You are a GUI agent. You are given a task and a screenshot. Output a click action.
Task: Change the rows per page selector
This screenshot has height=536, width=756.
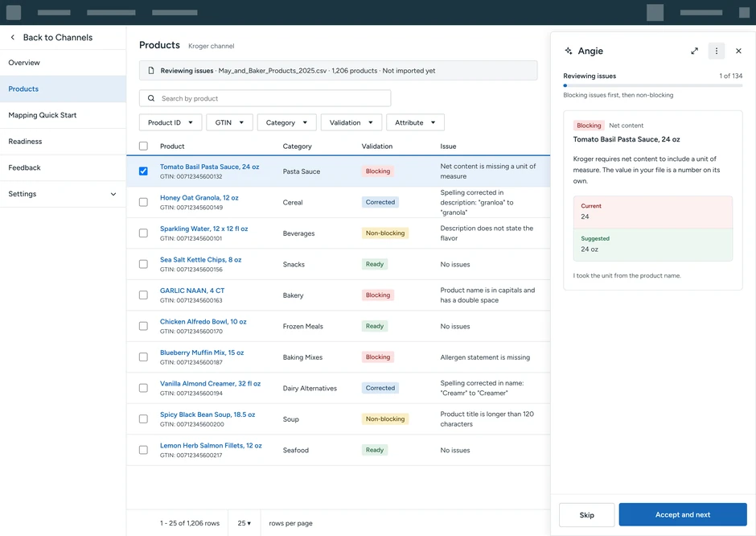point(244,523)
